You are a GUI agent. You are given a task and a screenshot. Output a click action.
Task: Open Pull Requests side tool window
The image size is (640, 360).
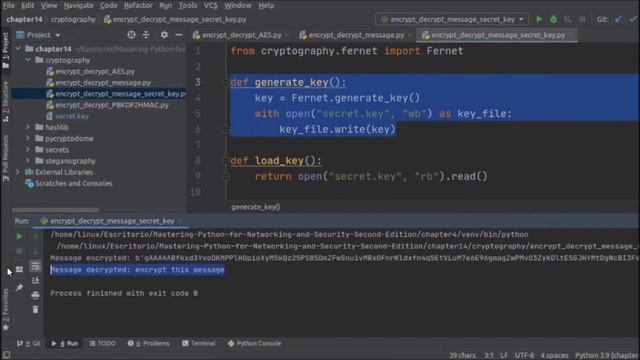(x=5, y=158)
